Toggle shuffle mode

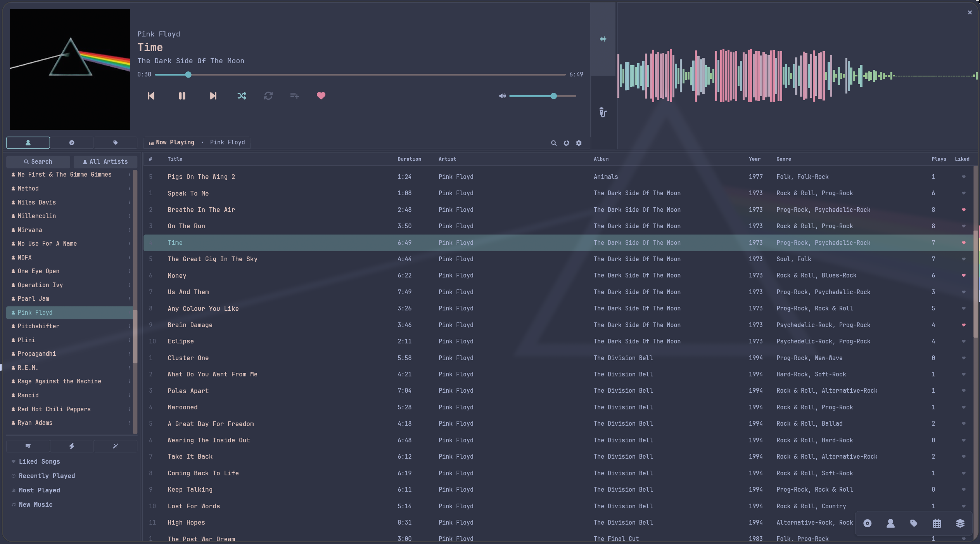tap(242, 96)
